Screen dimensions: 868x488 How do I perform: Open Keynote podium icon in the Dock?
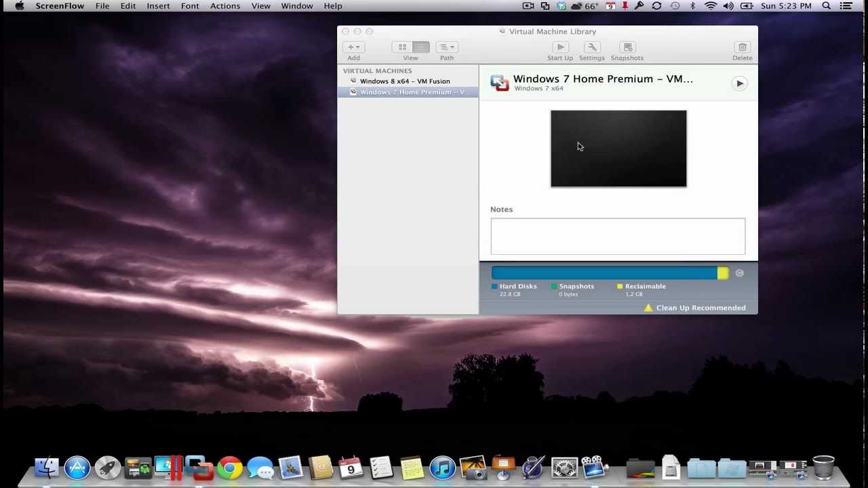click(x=503, y=468)
